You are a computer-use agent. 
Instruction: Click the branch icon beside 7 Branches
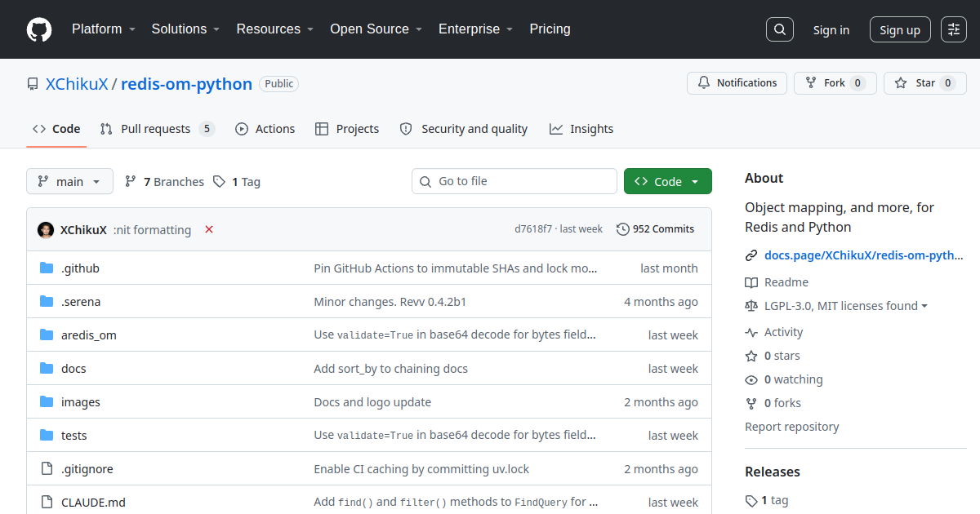click(x=131, y=182)
